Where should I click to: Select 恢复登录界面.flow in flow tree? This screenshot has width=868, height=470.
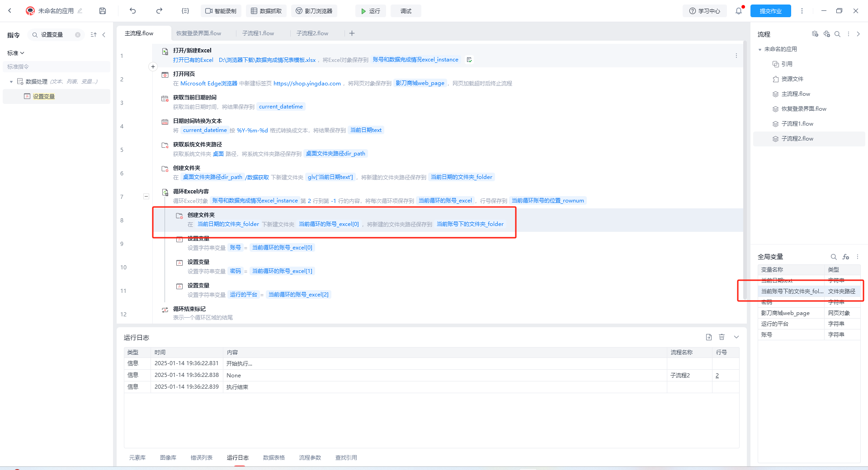(x=803, y=109)
